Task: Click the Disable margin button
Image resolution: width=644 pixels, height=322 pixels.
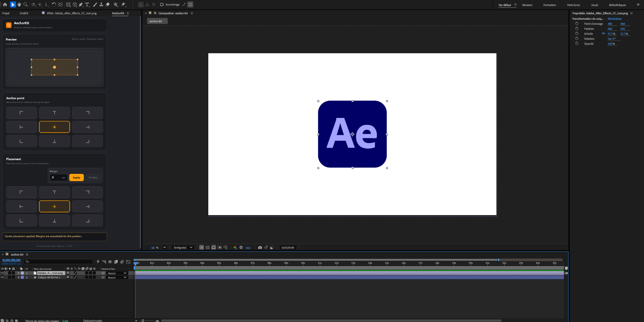Action: [93, 178]
